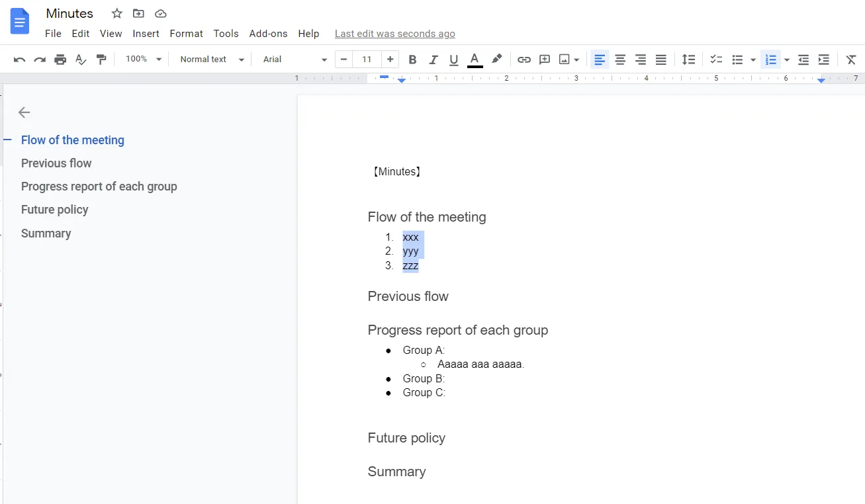Viewport: 865px width, 504px height.
Task: Star the Minutes document
Action: click(117, 14)
